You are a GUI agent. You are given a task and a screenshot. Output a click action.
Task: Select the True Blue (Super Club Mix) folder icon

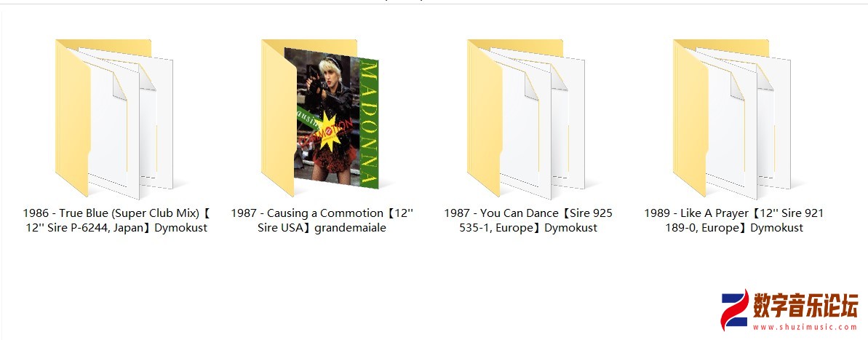[x=114, y=119]
